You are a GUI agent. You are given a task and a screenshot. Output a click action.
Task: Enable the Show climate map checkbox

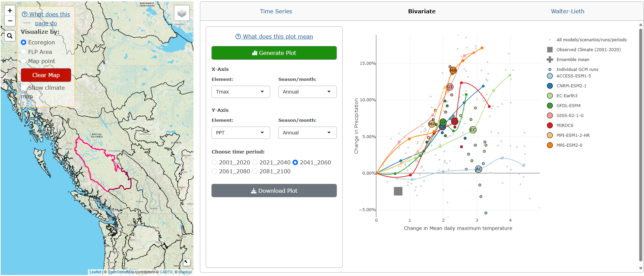[x=23, y=88]
